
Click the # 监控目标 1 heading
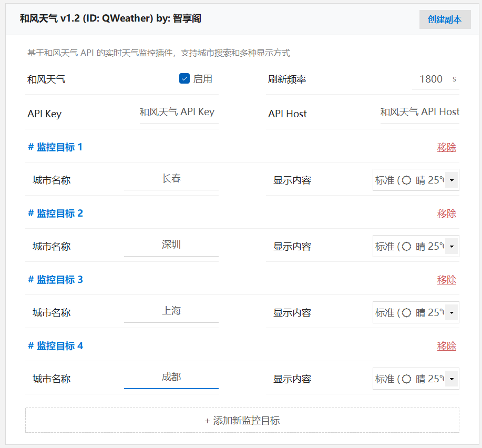click(55, 147)
